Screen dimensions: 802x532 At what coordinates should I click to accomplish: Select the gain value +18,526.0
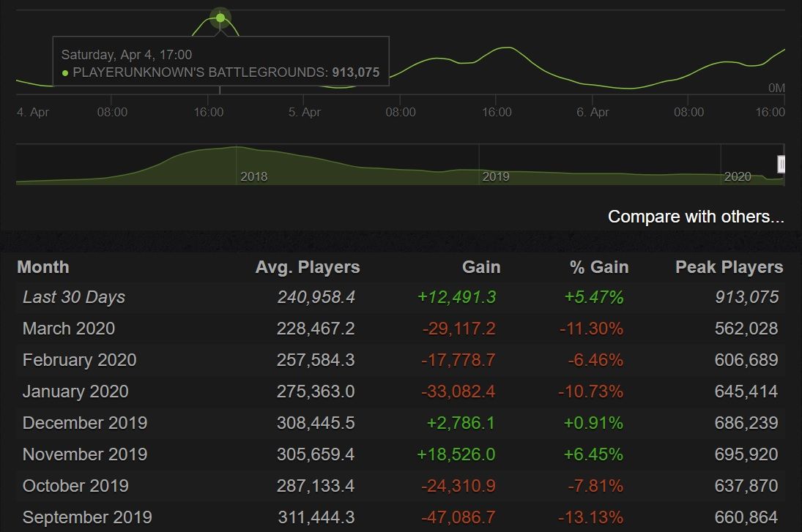click(x=456, y=454)
